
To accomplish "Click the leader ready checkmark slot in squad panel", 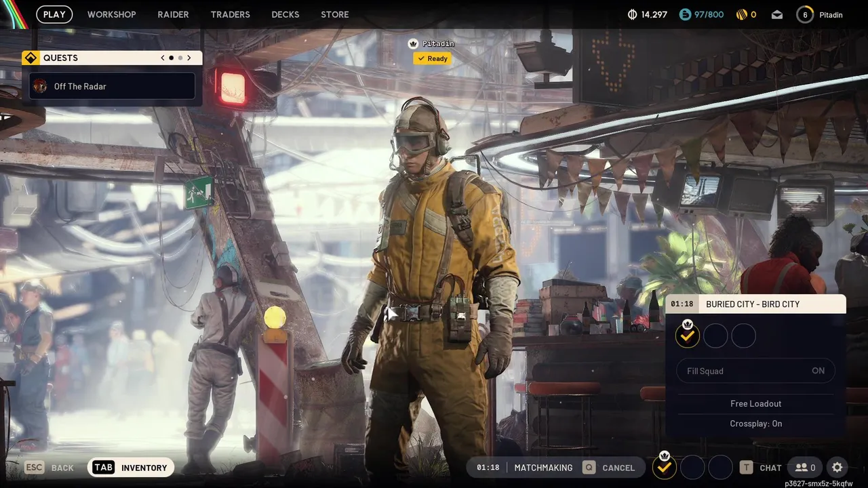I will tap(687, 335).
